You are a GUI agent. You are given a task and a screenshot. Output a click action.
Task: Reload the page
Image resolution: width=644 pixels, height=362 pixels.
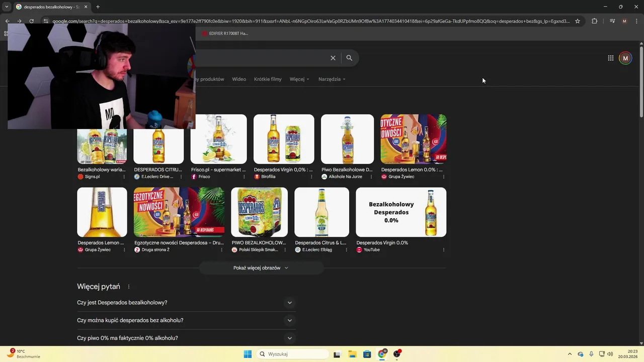click(x=31, y=21)
